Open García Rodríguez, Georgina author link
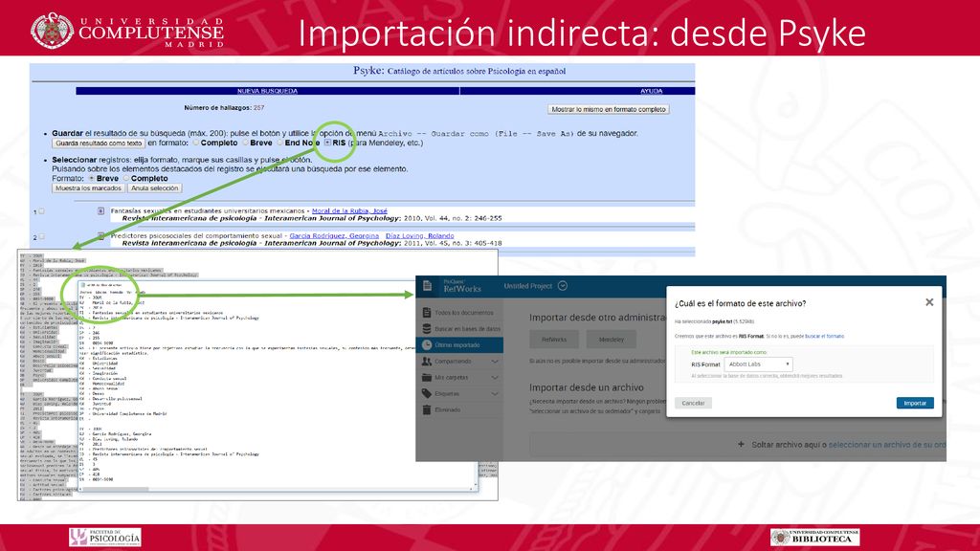Screen dimensions: 980x551 pos(334,236)
